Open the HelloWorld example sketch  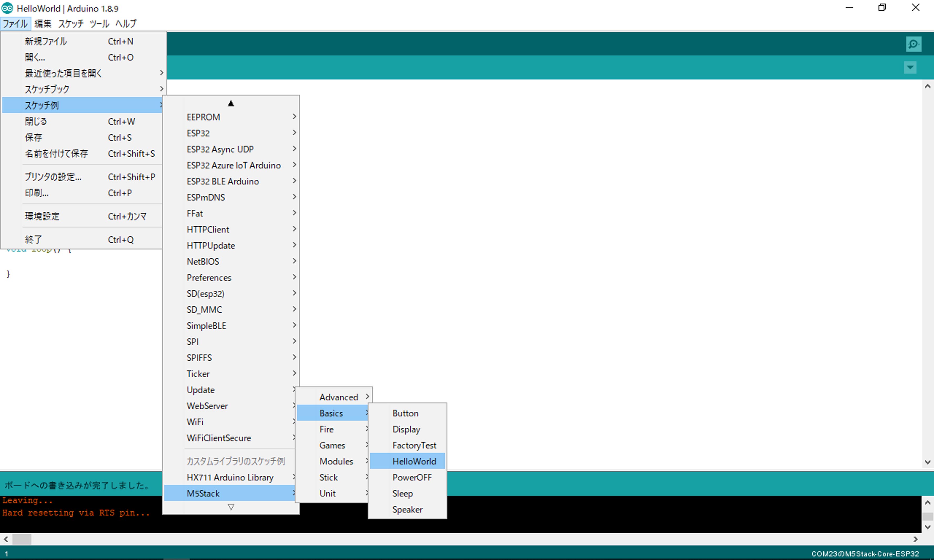click(x=414, y=461)
